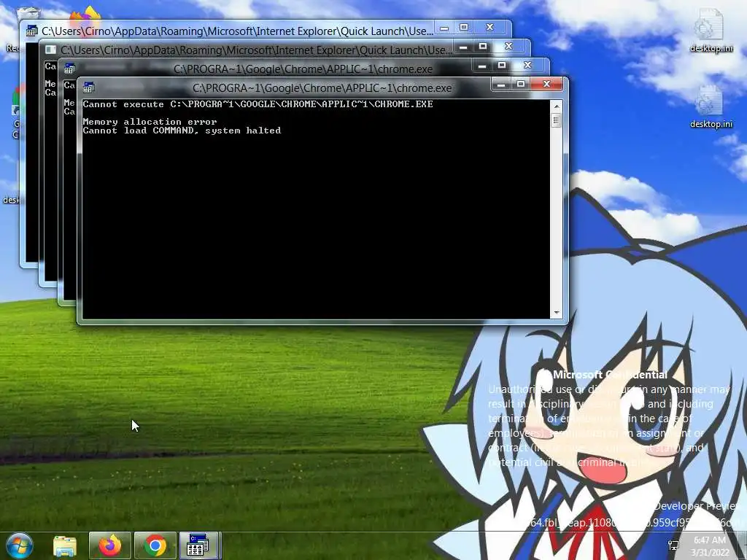Click 'Cannot load COMMAND, system halted' text
Viewport: 747px width, 560px height.
pyautogui.click(x=182, y=131)
